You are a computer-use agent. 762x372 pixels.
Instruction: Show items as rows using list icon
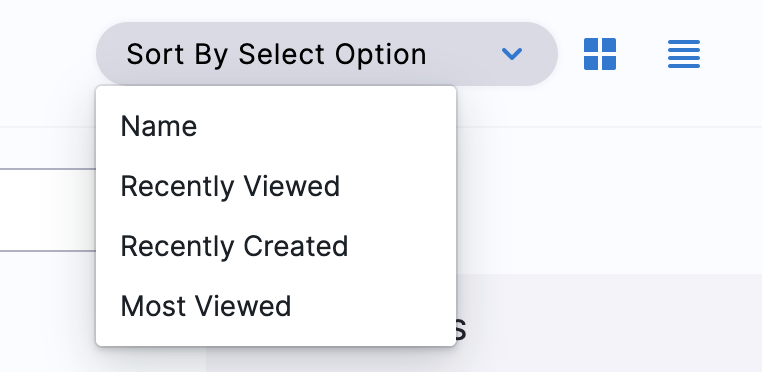click(x=684, y=54)
